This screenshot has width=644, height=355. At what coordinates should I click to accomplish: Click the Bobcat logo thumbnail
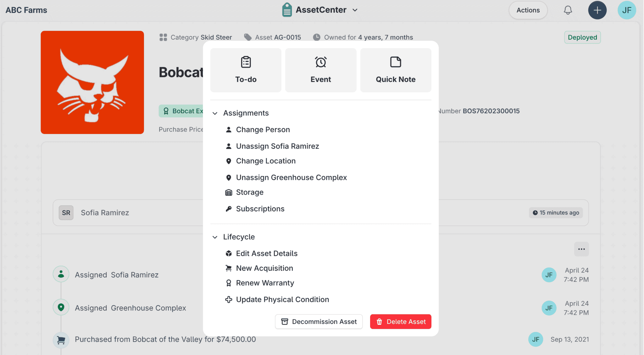pyautogui.click(x=92, y=82)
